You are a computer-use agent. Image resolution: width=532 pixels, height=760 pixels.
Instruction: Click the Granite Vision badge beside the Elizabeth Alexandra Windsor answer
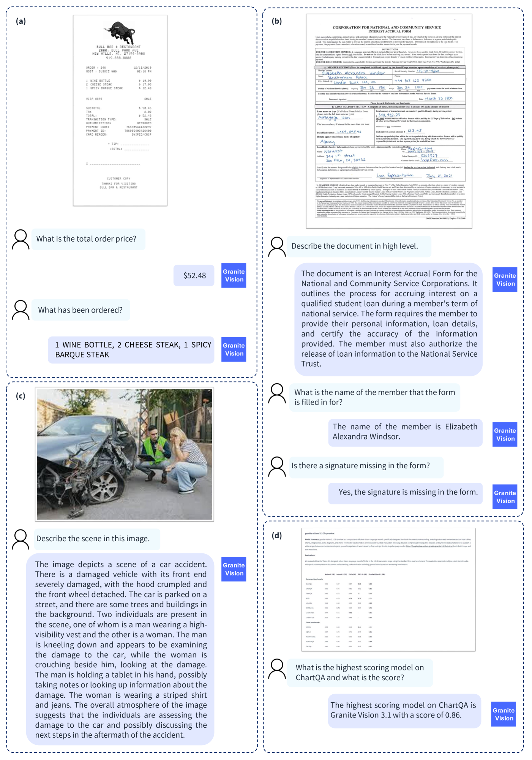(x=505, y=434)
